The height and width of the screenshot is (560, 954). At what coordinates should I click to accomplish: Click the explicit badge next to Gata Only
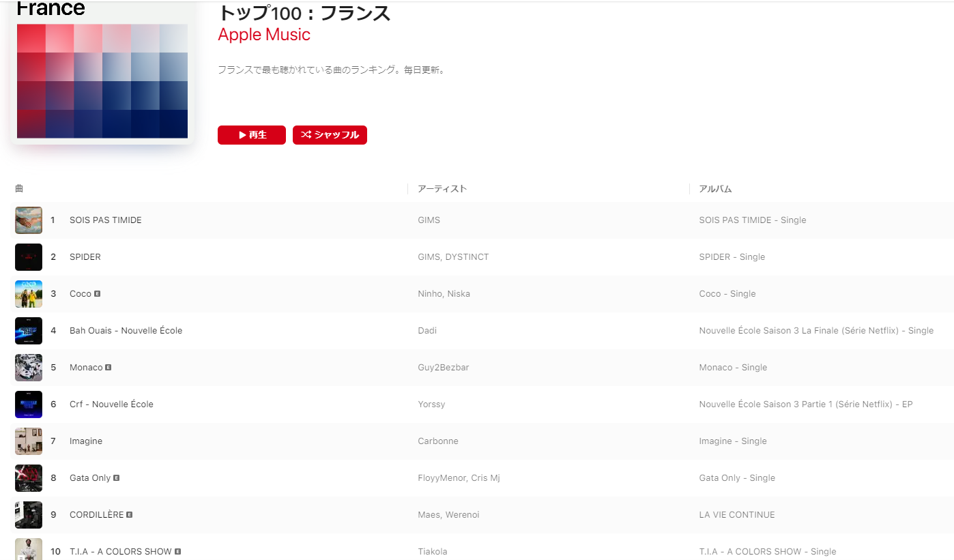point(117,477)
